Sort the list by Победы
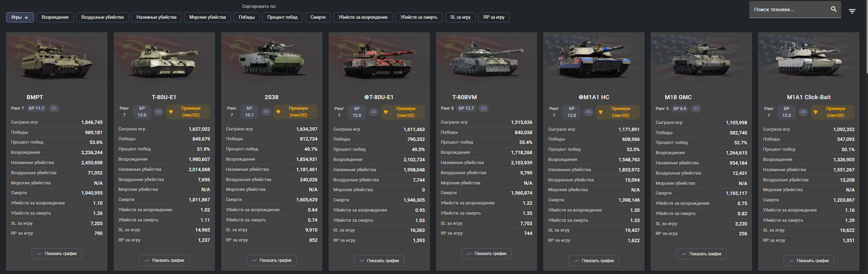The width and height of the screenshot is (868, 274). [x=247, y=17]
